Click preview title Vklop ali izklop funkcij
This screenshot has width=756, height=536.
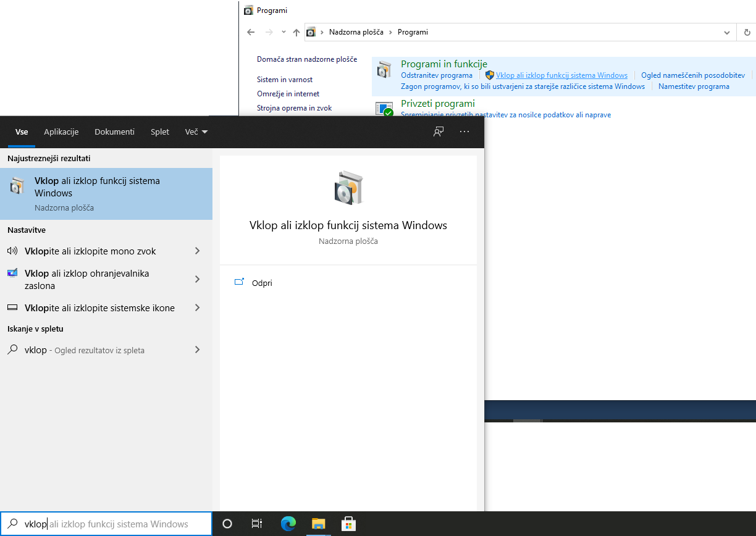coord(348,225)
